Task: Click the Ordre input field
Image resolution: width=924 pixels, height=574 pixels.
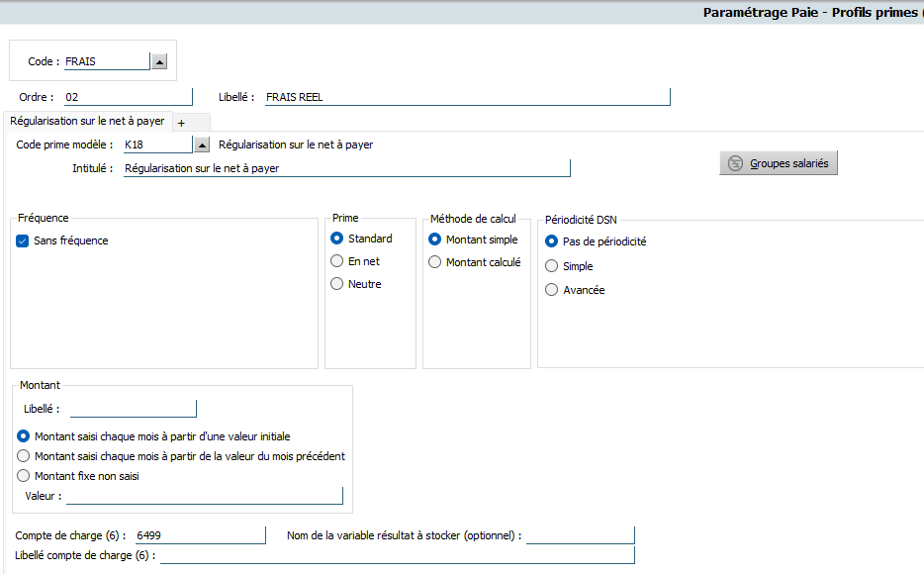Action: [x=128, y=97]
